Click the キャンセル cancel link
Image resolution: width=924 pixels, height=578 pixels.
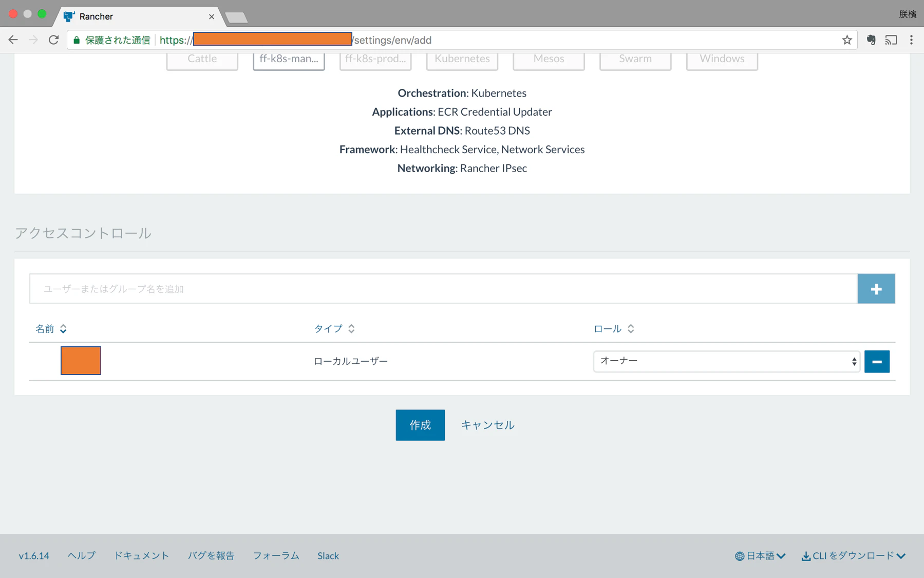[487, 425]
